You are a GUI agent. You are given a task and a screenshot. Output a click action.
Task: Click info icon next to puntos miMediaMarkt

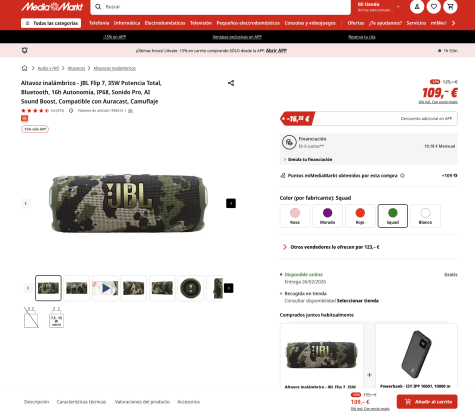402,175
